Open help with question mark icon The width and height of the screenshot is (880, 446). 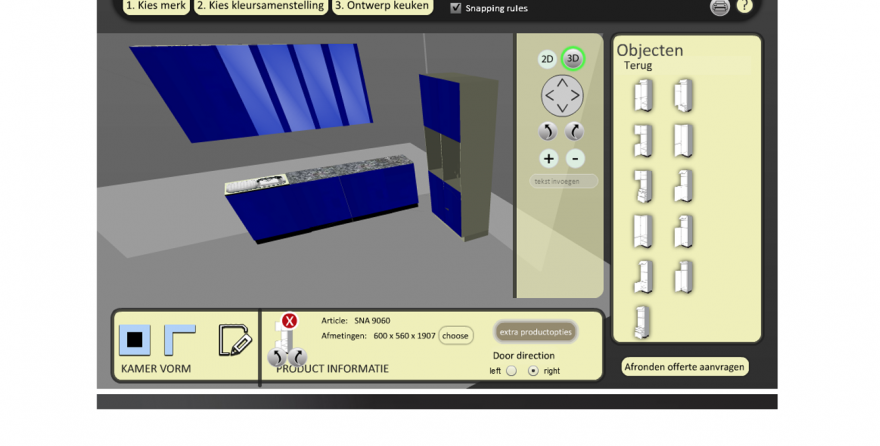(745, 6)
